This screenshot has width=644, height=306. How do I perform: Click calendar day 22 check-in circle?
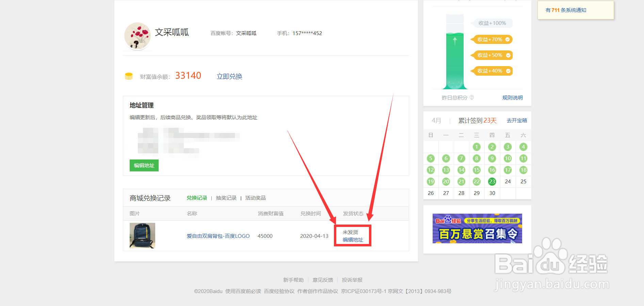point(477,182)
